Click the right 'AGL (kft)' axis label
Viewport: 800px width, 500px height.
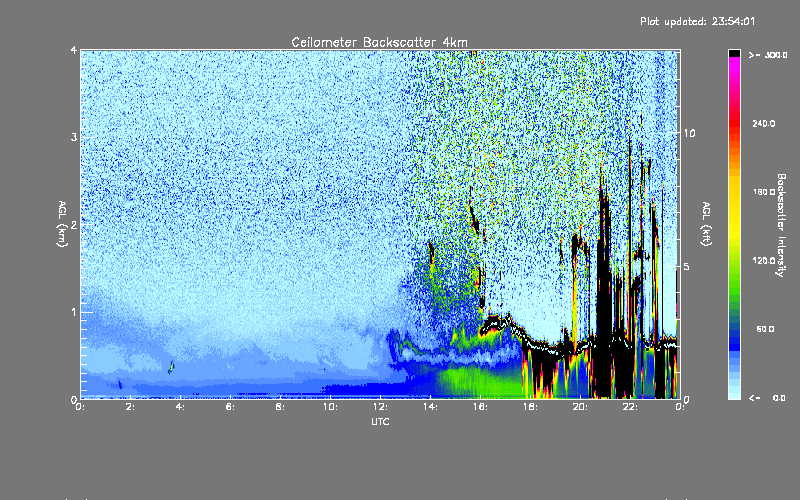pos(706,224)
